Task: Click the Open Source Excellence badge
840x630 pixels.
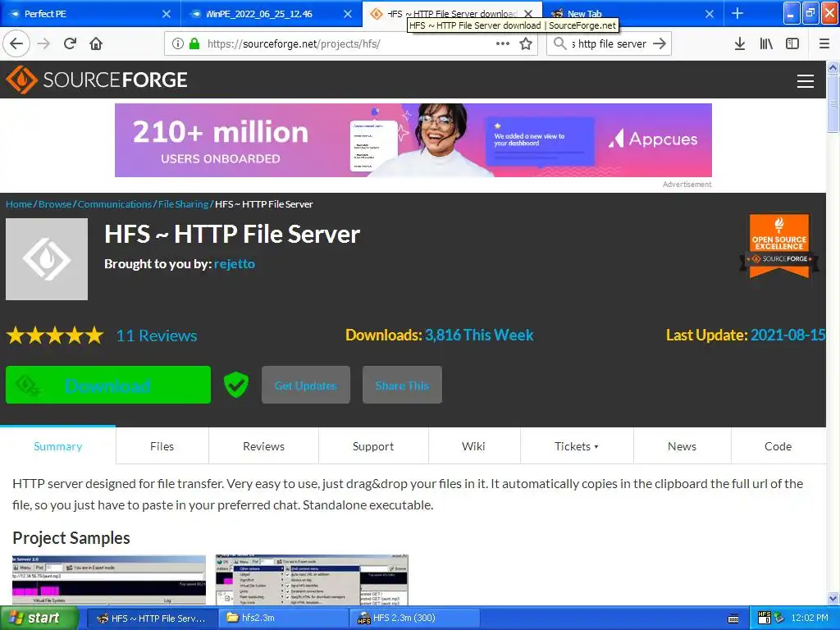Action: pyautogui.click(x=779, y=246)
